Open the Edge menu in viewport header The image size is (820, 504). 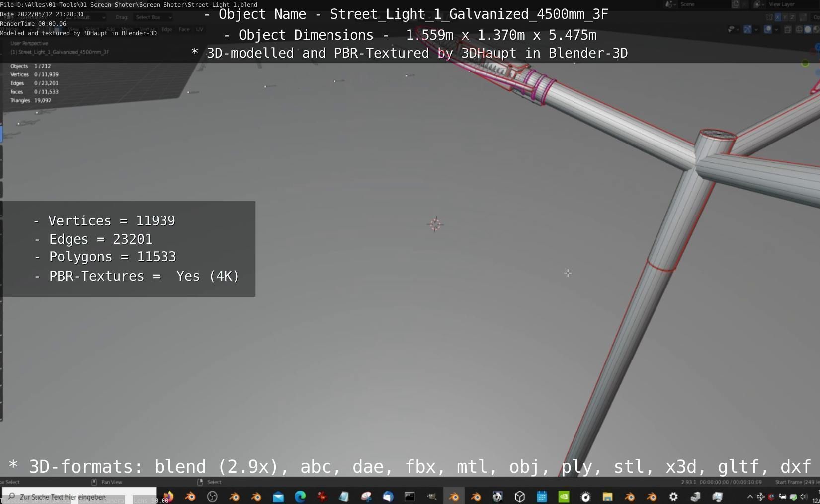click(x=166, y=29)
